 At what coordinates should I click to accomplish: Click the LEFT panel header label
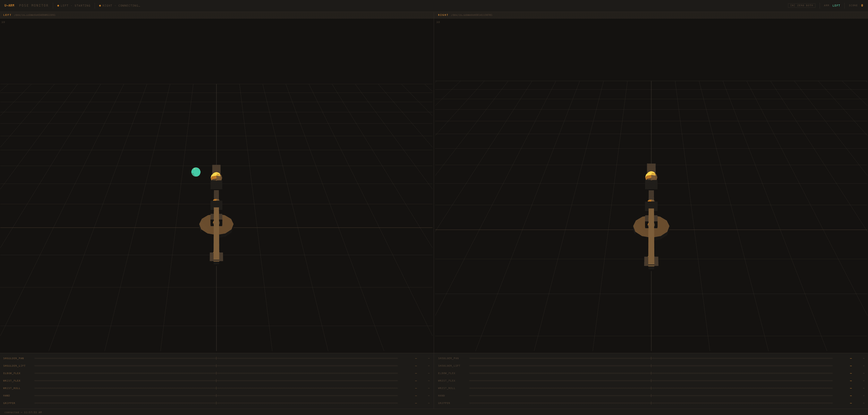coord(7,15)
